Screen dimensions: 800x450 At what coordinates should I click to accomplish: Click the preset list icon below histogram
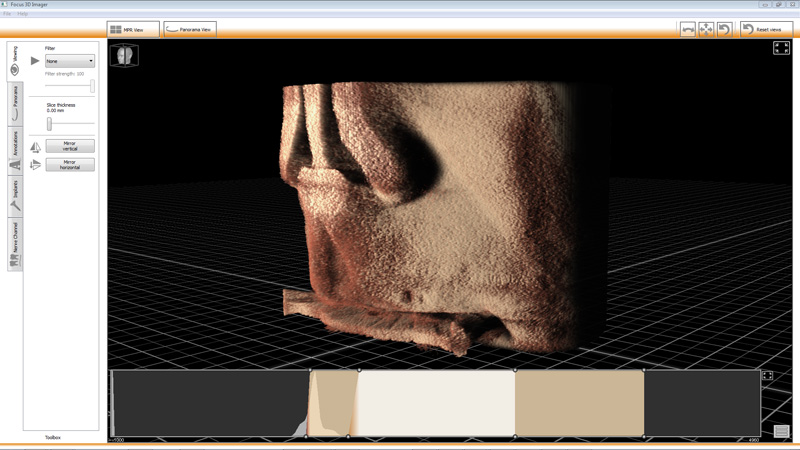point(781,432)
